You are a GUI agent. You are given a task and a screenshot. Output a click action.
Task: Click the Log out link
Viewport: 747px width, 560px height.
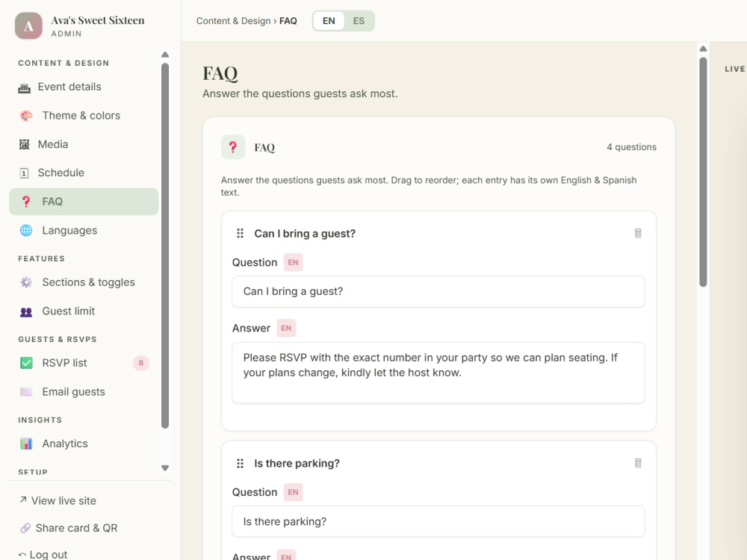click(43, 555)
